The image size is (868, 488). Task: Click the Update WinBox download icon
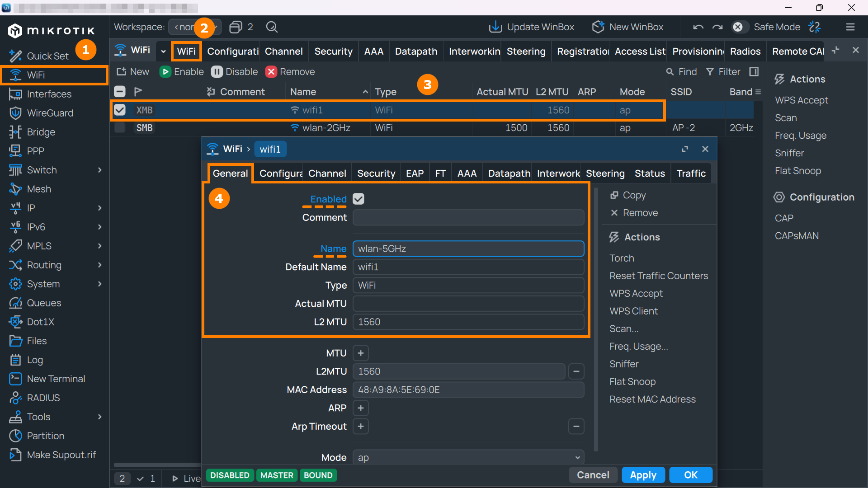[x=495, y=27]
